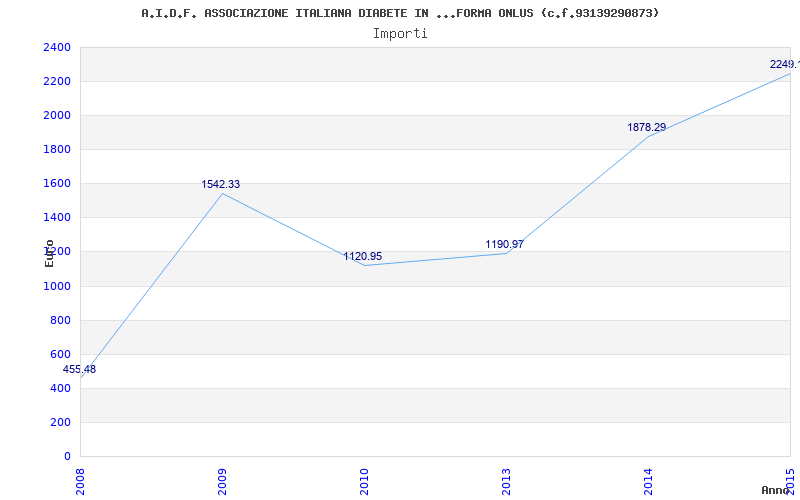Click the chart title A.I.D.F. ASSOCIAZIONE ITALIANA
Image resolution: width=800 pixels, height=500 pixels.
tap(400, 13)
